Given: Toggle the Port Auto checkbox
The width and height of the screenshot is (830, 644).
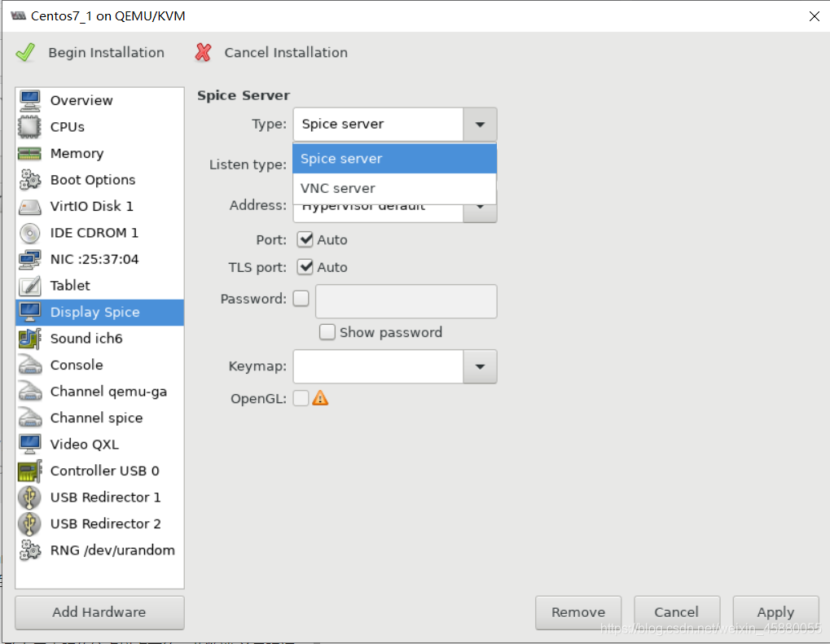Looking at the screenshot, I should click(305, 239).
